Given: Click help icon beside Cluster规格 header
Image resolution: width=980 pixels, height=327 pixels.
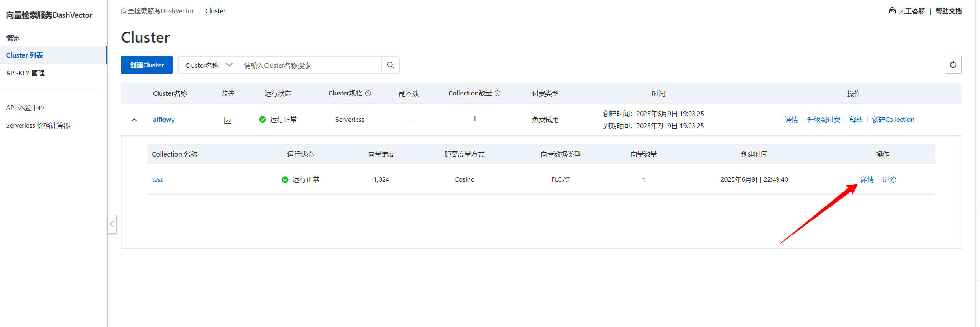Looking at the screenshot, I should (x=368, y=93).
